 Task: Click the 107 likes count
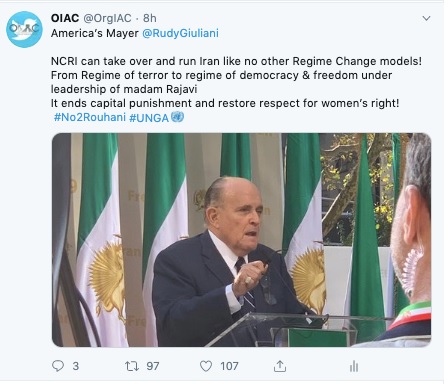pos(229,366)
